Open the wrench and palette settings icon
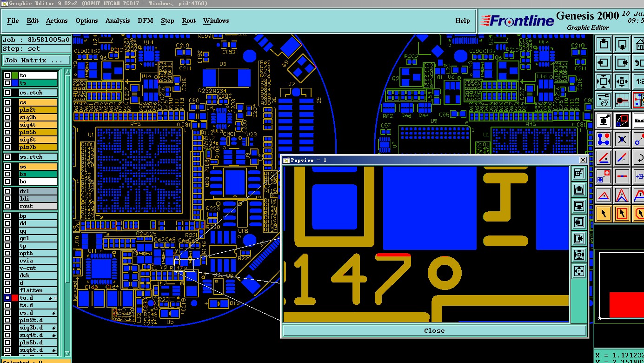Viewport: 644px width, 363px height. coord(604,99)
